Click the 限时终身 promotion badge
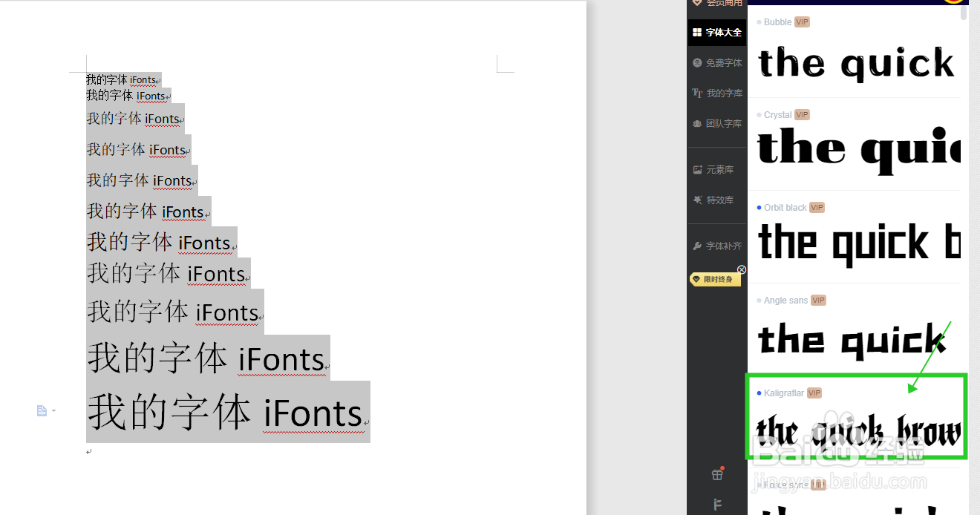This screenshot has height=515, width=980. [x=715, y=280]
